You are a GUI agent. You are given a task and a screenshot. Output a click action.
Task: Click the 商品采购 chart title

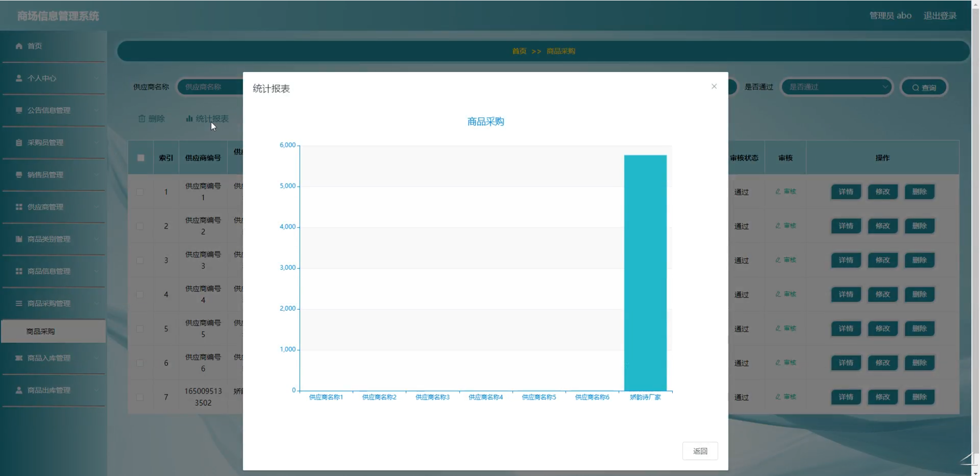pyautogui.click(x=486, y=122)
